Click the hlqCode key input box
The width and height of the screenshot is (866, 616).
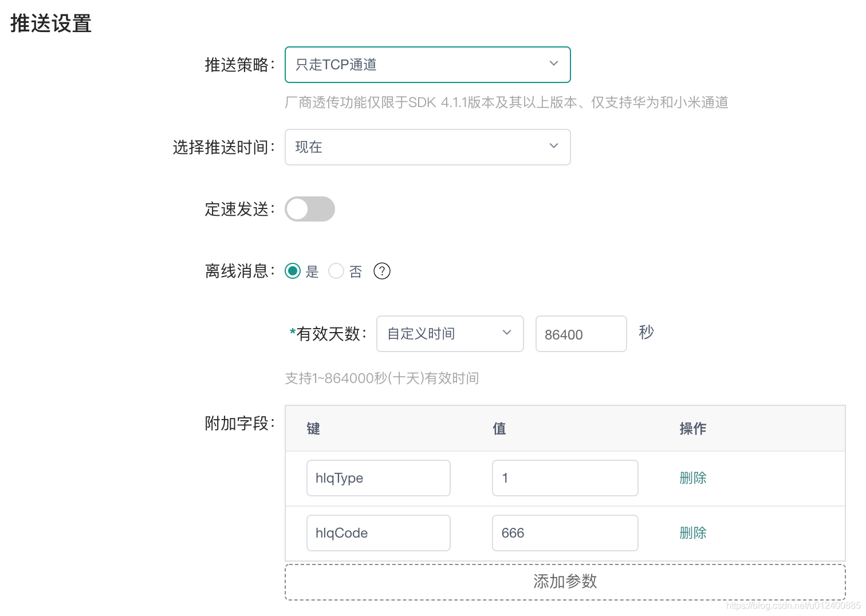tap(378, 532)
